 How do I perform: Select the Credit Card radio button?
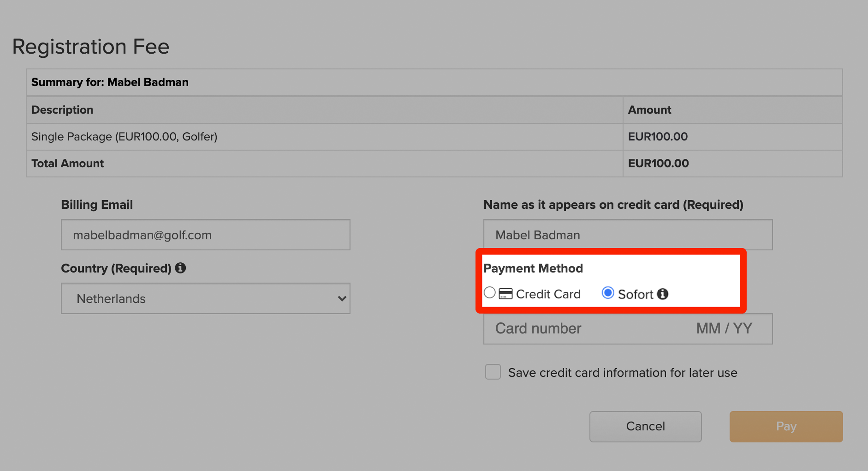pyautogui.click(x=490, y=293)
